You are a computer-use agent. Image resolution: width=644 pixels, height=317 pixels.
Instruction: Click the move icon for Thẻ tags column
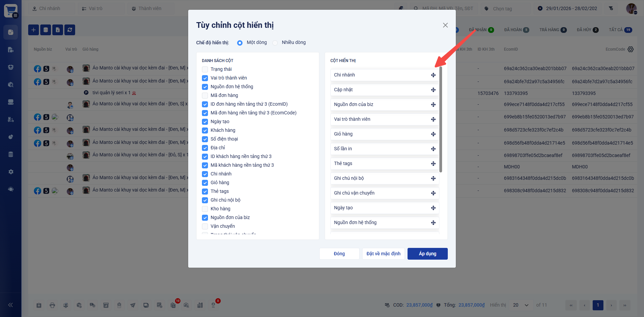tap(433, 164)
